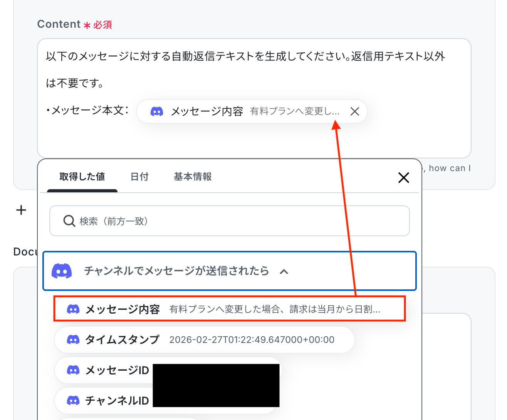Screen dimensions: 507x420
Task: Close the 取得した値 popup panel
Action: [x=403, y=178]
